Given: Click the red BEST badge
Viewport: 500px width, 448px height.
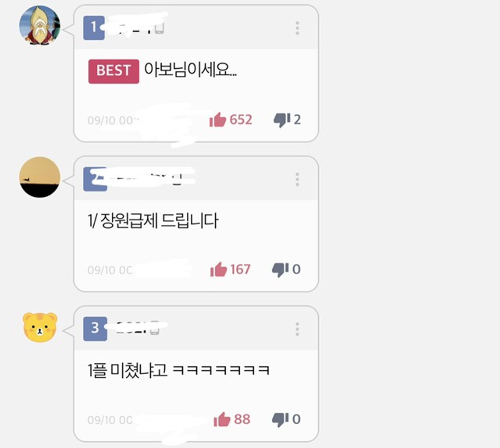Looking at the screenshot, I should click(x=114, y=71).
